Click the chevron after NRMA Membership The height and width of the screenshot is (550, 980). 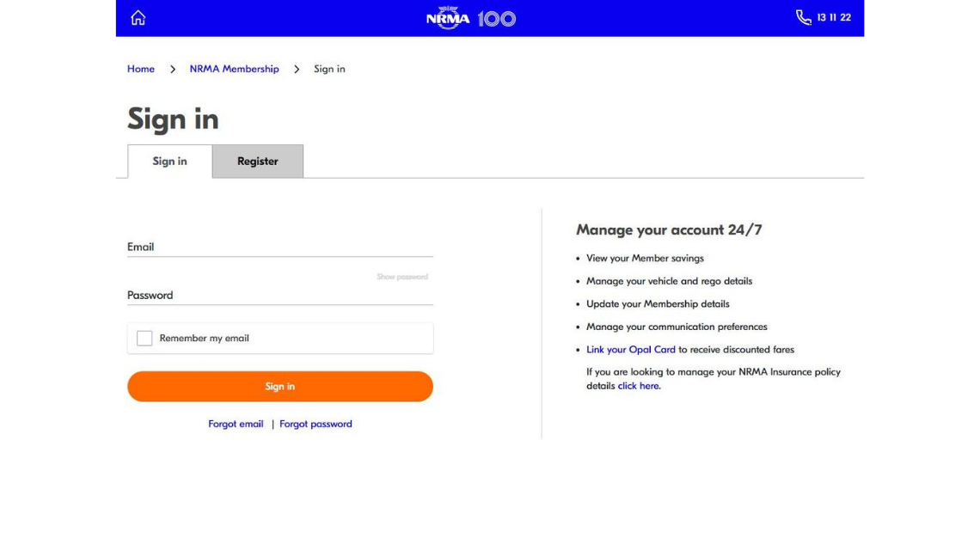coord(297,69)
